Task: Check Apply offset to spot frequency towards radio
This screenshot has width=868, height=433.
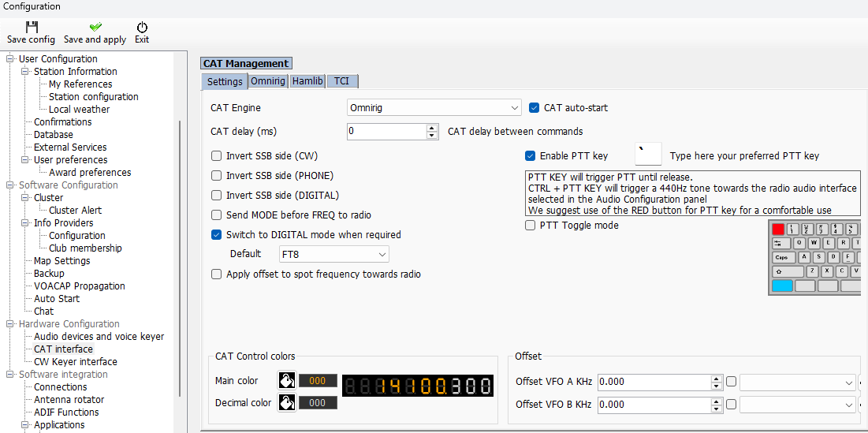Action: click(x=217, y=274)
